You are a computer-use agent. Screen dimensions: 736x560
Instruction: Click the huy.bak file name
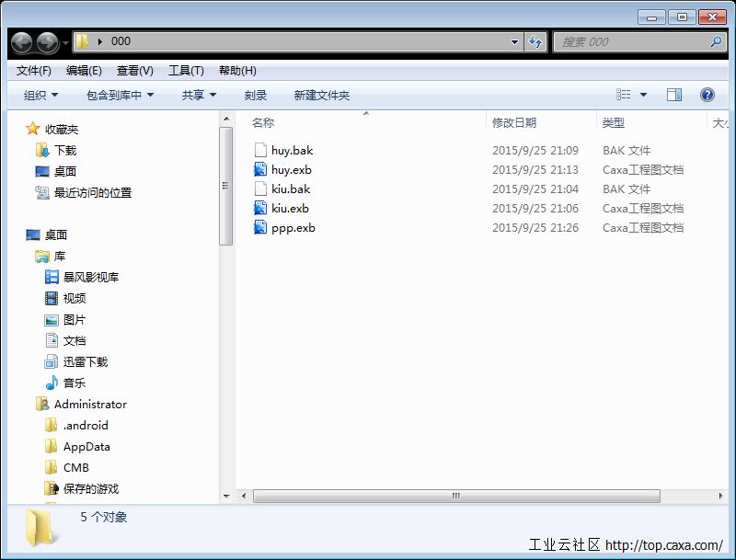[292, 151]
